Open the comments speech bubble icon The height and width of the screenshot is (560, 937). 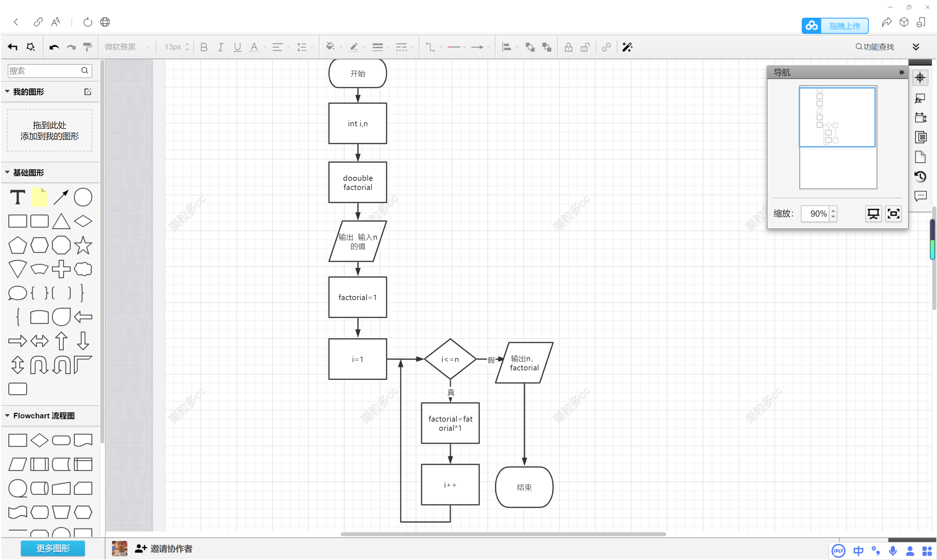[920, 196]
